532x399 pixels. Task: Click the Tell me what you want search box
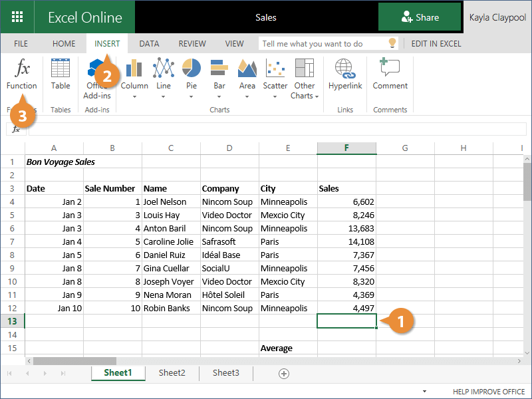(323, 44)
